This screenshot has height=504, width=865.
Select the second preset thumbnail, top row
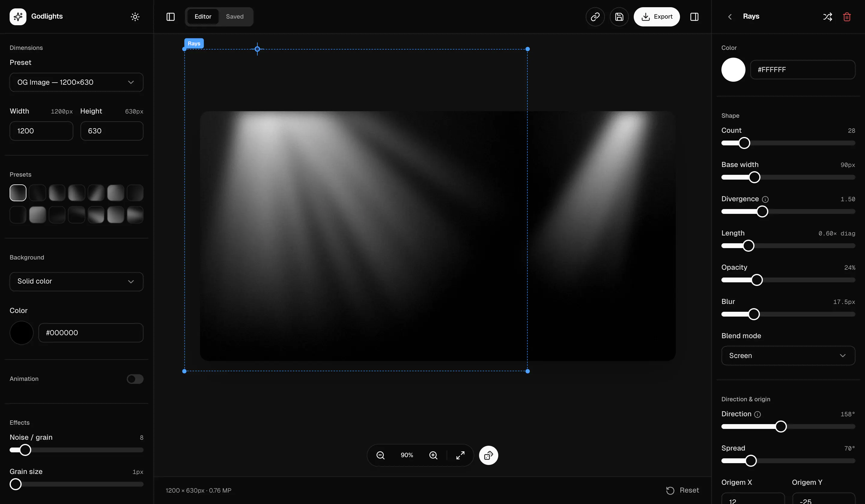[38, 193]
